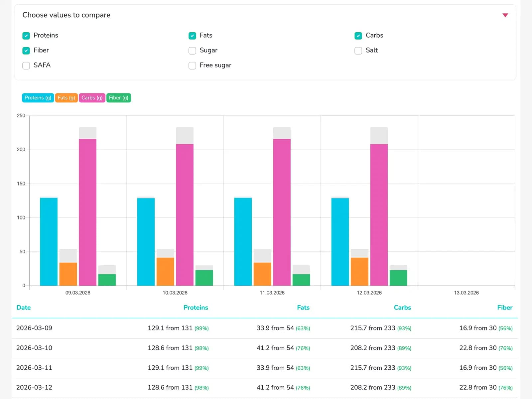The image size is (532, 399).
Task: Toggle the Proteins (g) legend pill
Action: [38, 98]
